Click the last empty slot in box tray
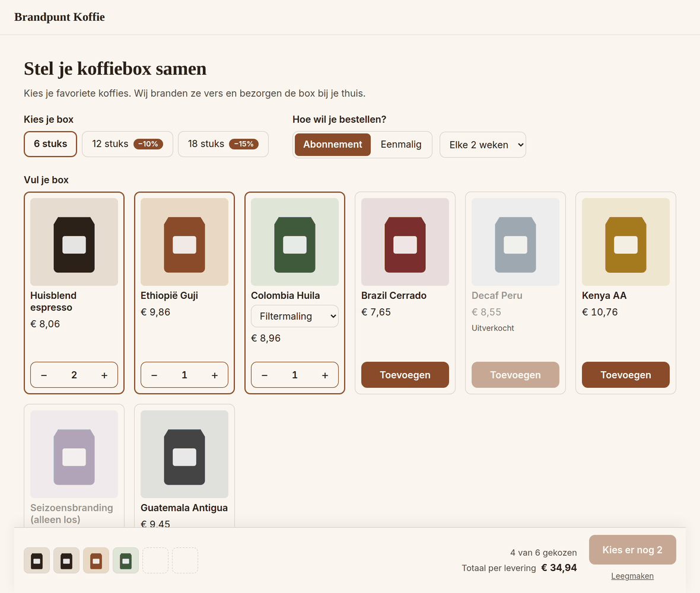The image size is (700, 593). click(x=185, y=560)
